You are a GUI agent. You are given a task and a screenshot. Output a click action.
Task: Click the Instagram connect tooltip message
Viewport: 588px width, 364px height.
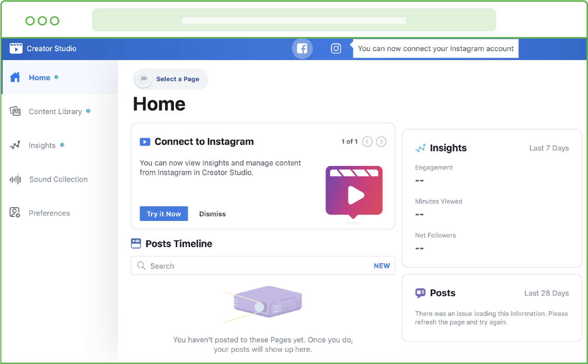pos(436,49)
